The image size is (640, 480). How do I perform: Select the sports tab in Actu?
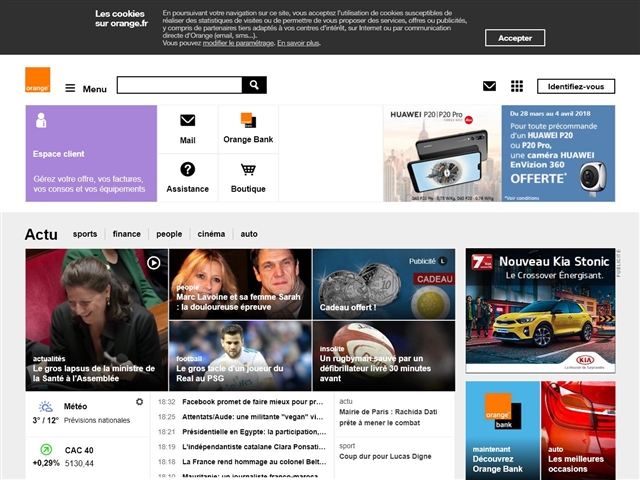[x=85, y=234]
